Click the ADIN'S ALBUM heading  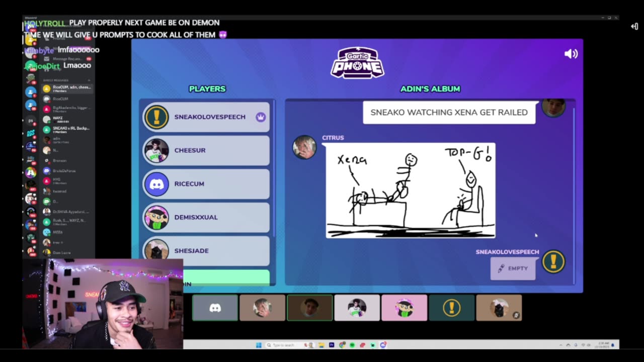pyautogui.click(x=430, y=88)
